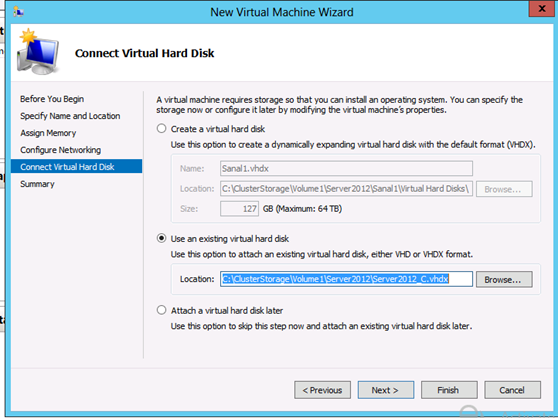
Task: Click the Next button
Action: [386, 390]
